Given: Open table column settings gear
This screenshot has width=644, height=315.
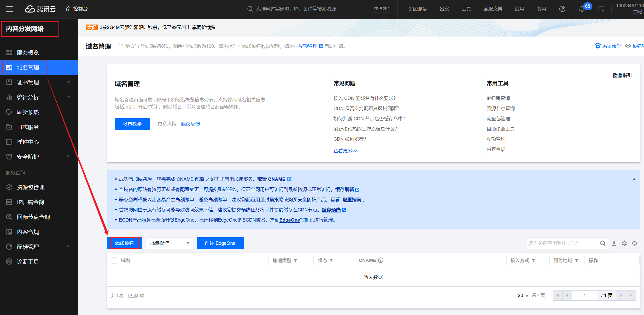Looking at the screenshot, I should pyautogui.click(x=624, y=243).
